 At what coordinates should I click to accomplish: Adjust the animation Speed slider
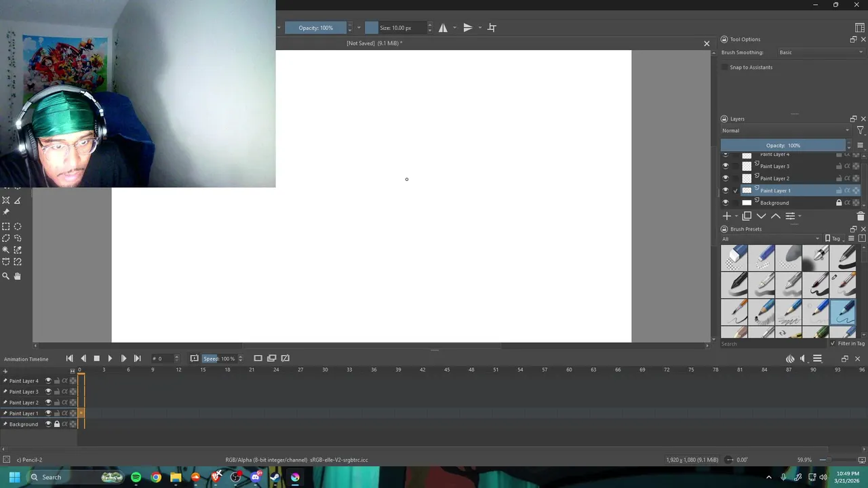(219, 359)
